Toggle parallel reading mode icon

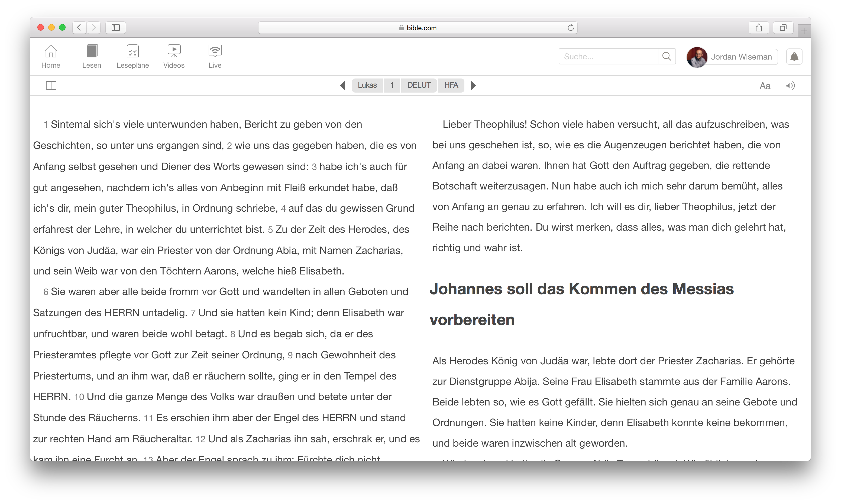click(x=51, y=86)
